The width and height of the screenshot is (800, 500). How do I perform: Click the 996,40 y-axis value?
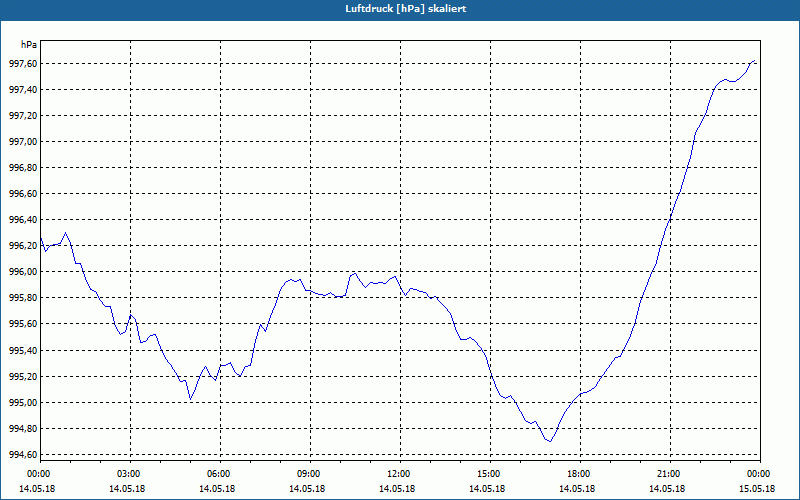click(x=24, y=220)
